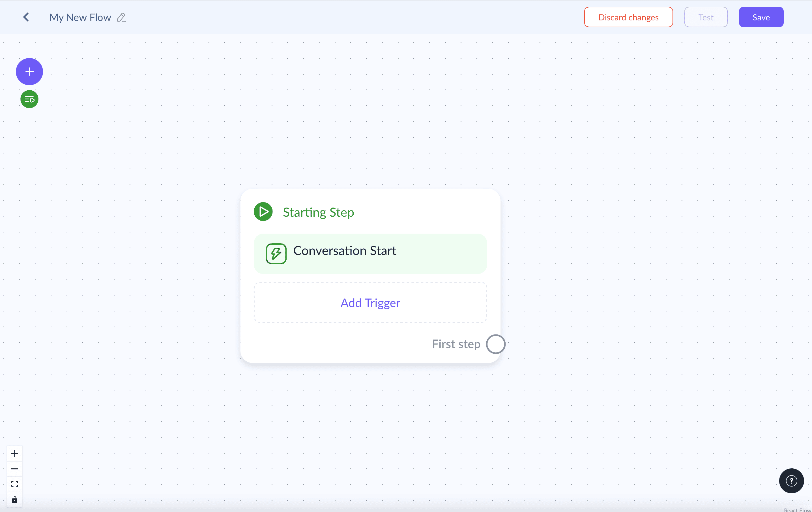This screenshot has width=812, height=512.
Task: Edit flow name with pencil icon
Action: pyautogui.click(x=121, y=17)
